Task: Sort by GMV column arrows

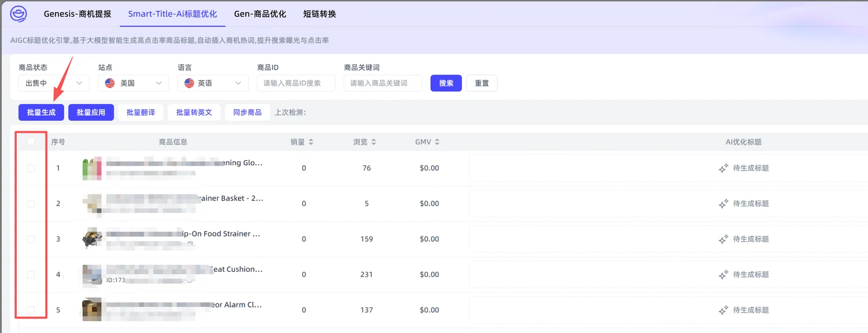Action: [437, 142]
